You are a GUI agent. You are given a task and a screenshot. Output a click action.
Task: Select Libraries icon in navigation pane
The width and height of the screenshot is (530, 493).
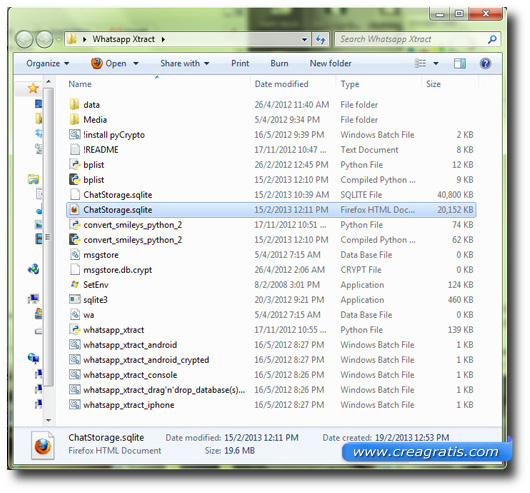pyautogui.click(x=33, y=179)
